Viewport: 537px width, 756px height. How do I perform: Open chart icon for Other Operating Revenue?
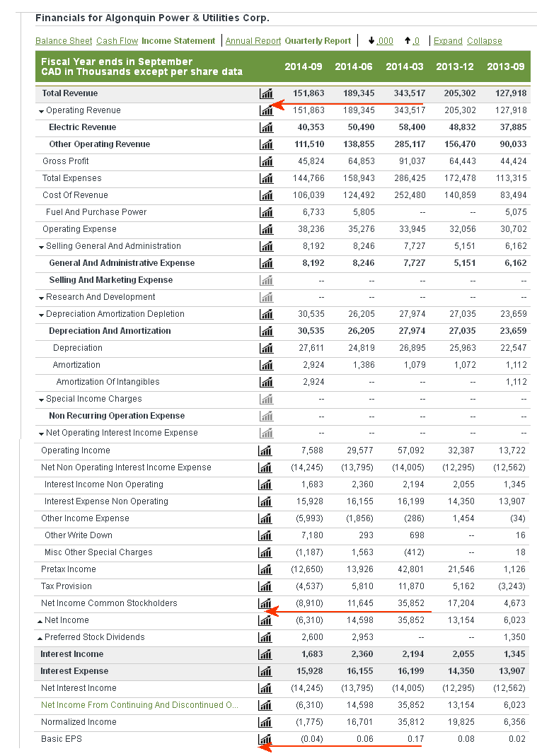[266, 144]
